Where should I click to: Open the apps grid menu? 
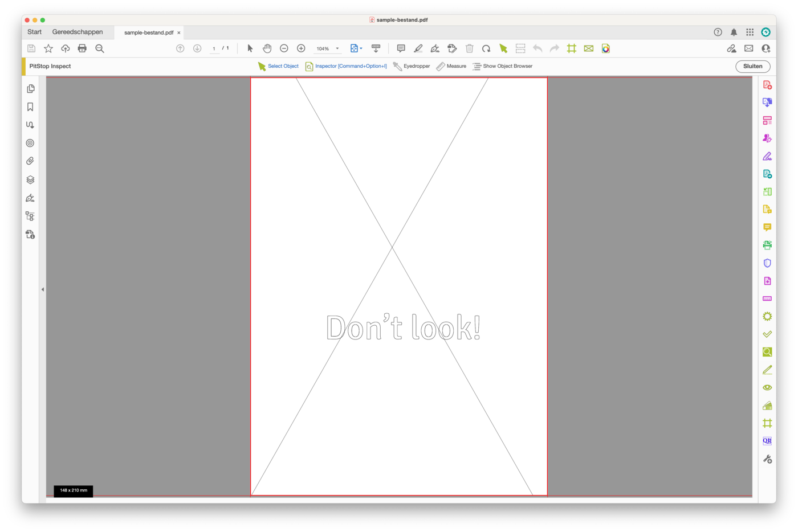[x=750, y=32]
